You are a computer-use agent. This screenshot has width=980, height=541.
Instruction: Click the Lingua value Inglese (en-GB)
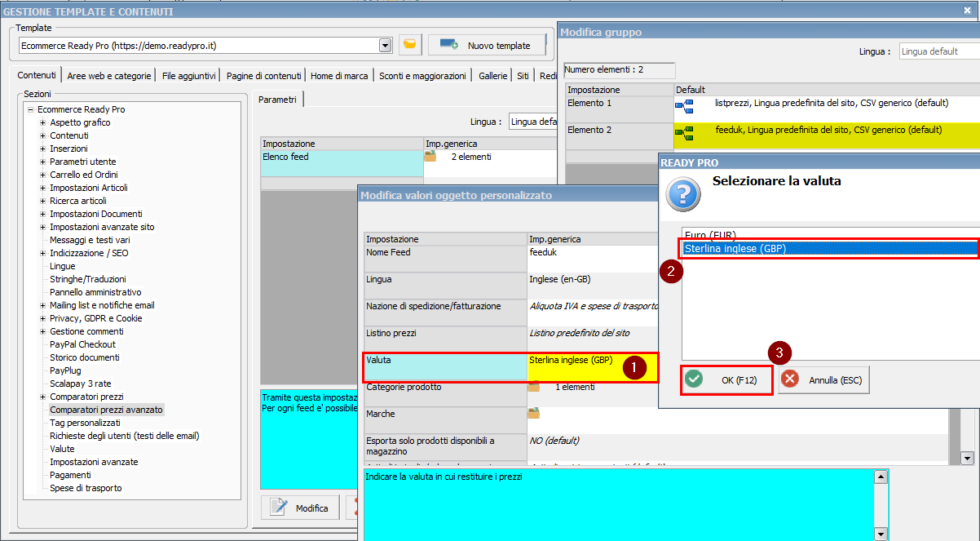[x=593, y=286]
